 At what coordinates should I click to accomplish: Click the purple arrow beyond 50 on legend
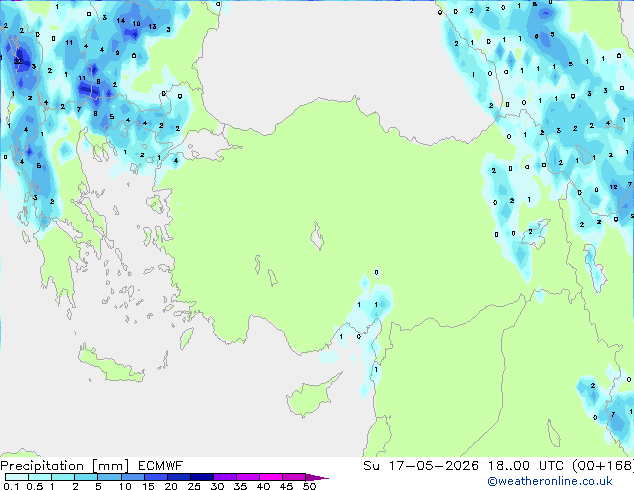tap(317, 477)
